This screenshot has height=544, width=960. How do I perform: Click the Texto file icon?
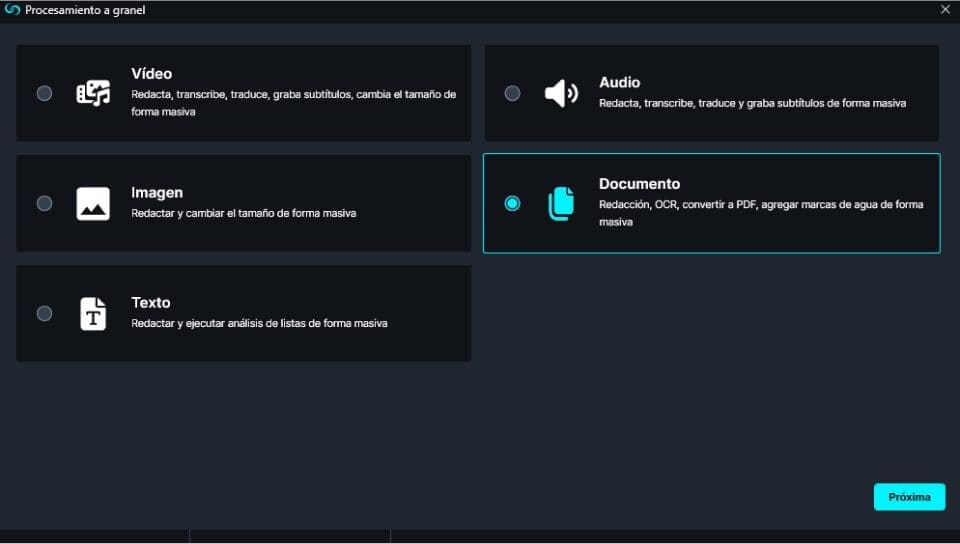click(93, 313)
